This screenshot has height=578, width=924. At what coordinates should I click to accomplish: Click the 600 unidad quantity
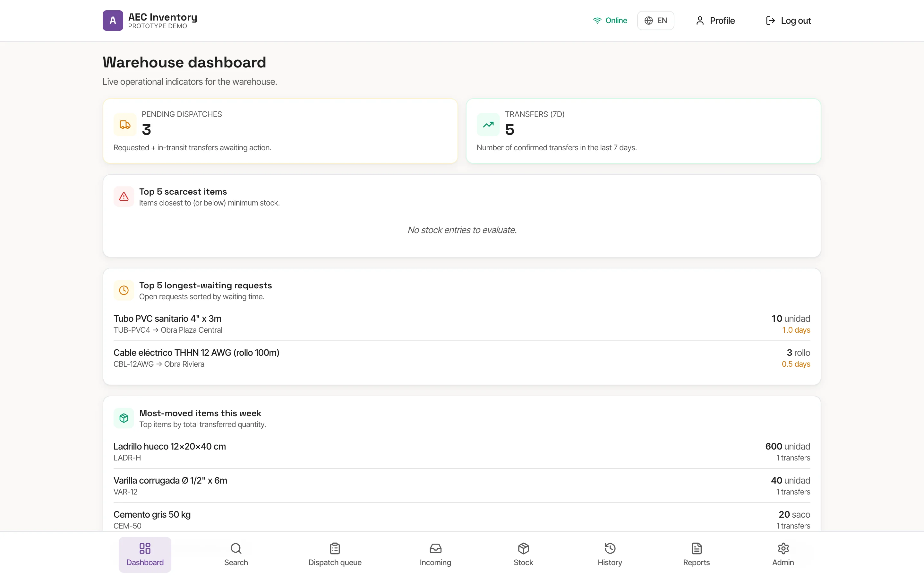point(788,446)
